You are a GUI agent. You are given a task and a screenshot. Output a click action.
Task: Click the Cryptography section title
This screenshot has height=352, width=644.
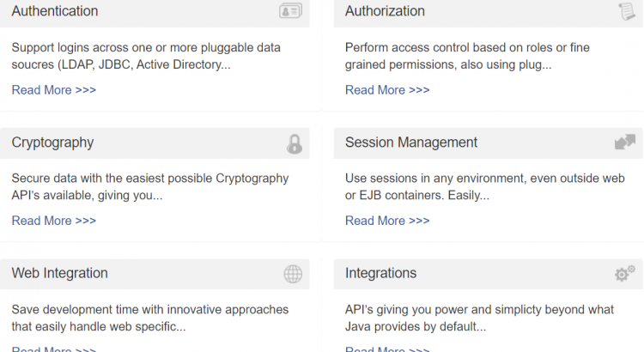(x=52, y=143)
